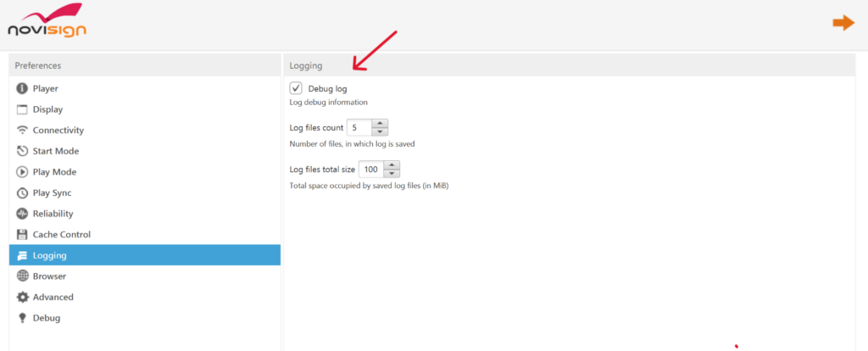
Task: Click the Cache Control floppy disk icon
Action: point(23,234)
